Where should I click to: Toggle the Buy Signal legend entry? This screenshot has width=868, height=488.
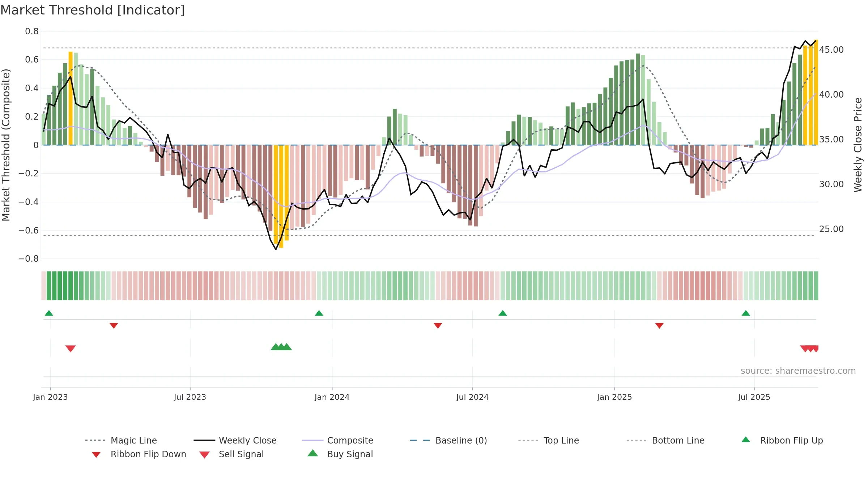pyautogui.click(x=340, y=454)
